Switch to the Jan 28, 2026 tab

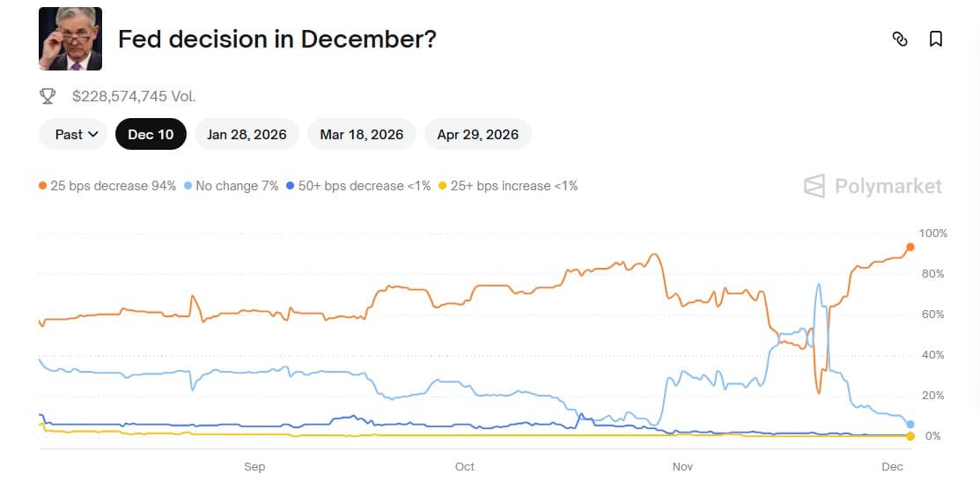pos(247,135)
